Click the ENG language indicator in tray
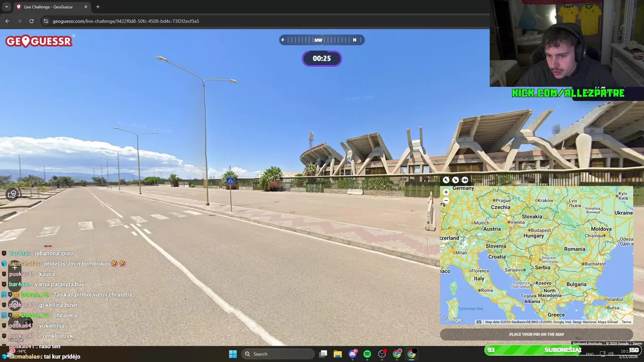644x362 pixels. [x=590, y=354]
